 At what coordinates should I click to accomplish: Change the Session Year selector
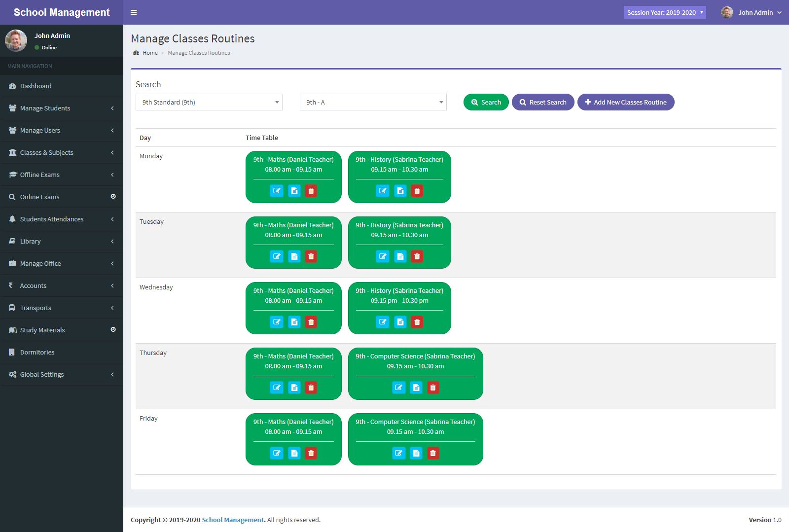(x=664, y=12)
